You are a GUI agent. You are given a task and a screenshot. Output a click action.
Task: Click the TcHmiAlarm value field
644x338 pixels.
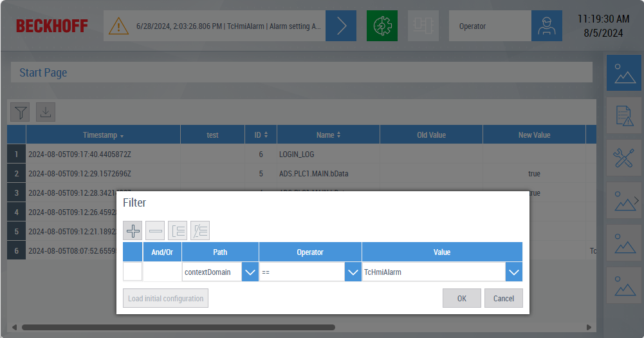[x=434, y=272]
